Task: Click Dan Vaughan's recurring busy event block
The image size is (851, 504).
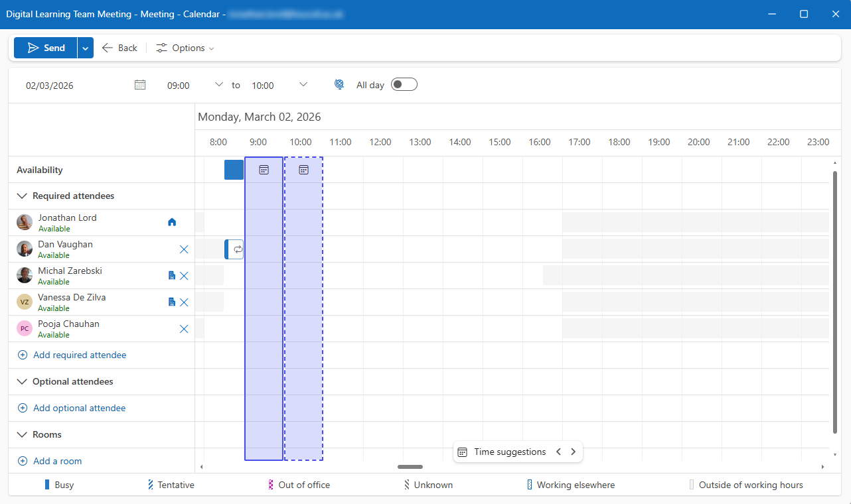Action: 234,249
